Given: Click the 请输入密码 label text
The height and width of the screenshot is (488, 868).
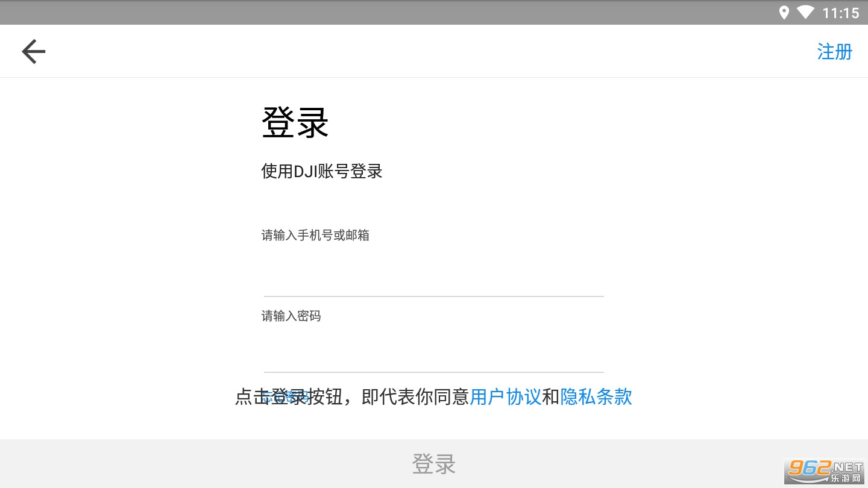Looking at the screenshot, I should [x=291, y=316].
